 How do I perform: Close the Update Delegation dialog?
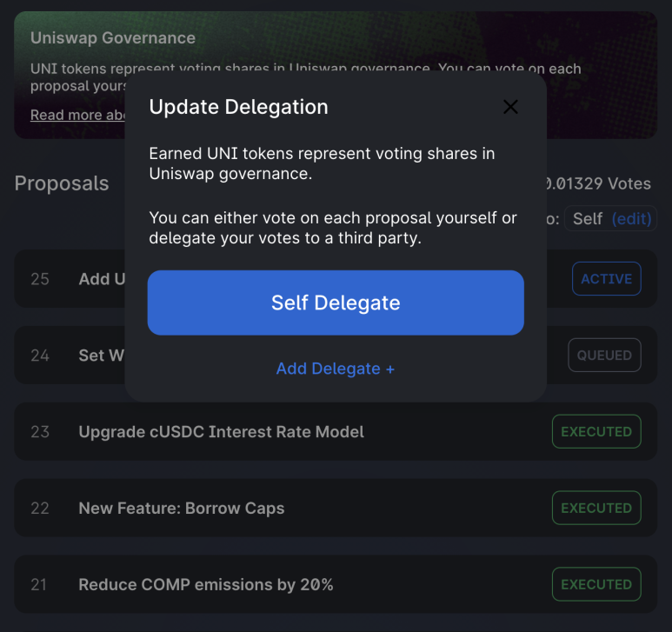tap(510, 107)
